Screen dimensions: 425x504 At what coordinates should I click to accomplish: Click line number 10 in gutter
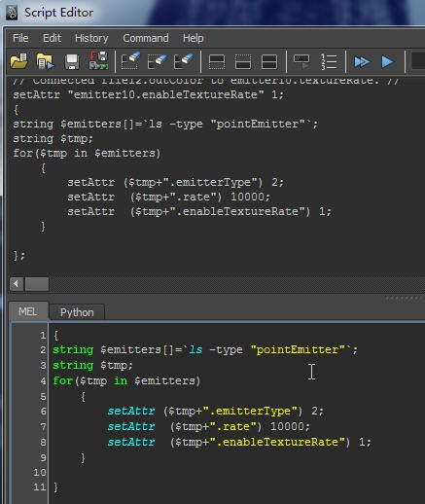40,472
